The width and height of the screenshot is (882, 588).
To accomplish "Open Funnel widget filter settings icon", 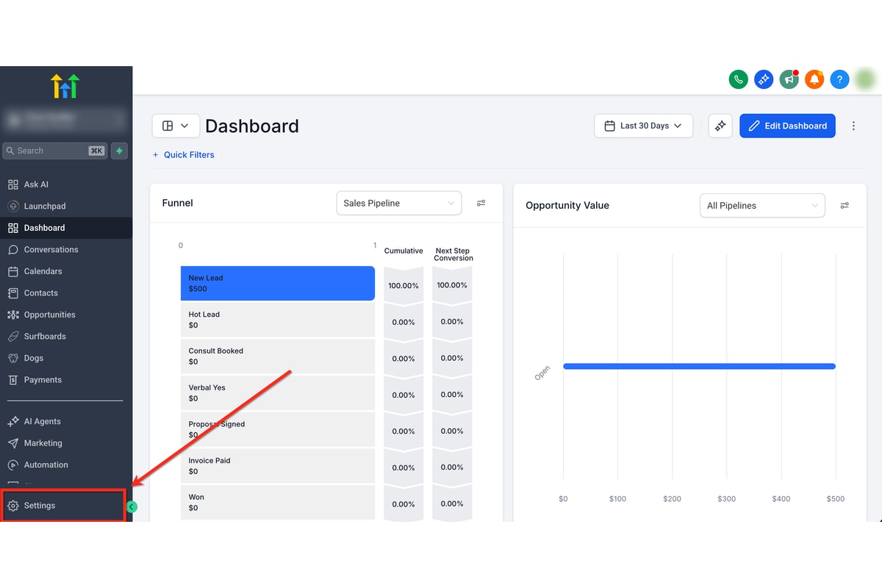I will [481, 203].
